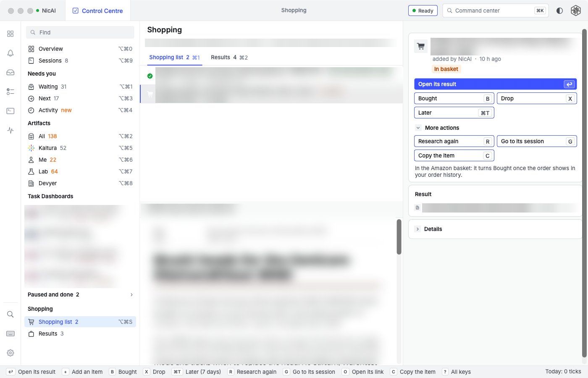588x378 pixels.
Task: Click the snowflake app avatar icon
Action: 576,10
